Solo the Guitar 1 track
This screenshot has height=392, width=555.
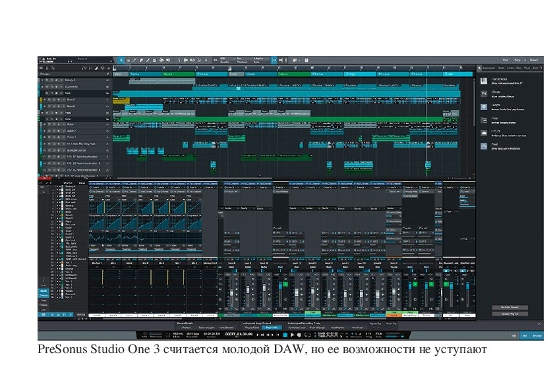(x=54, y=125)
